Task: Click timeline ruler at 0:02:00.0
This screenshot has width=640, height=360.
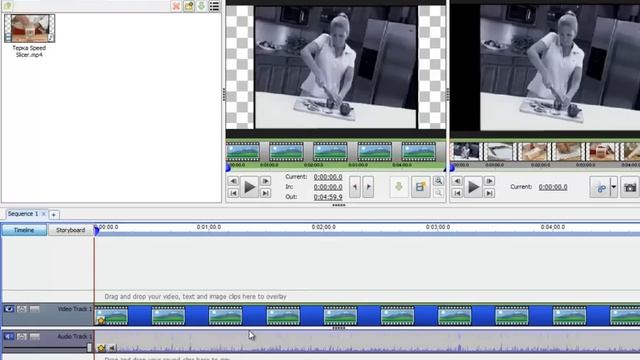Action: tap(323, 227)
